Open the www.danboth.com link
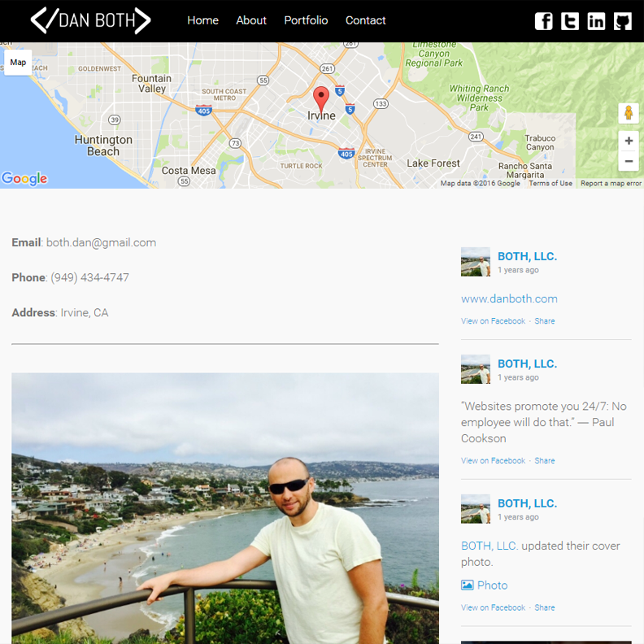Image resolution: width=644 pixels, height=644 pixels. pos(509,298)
